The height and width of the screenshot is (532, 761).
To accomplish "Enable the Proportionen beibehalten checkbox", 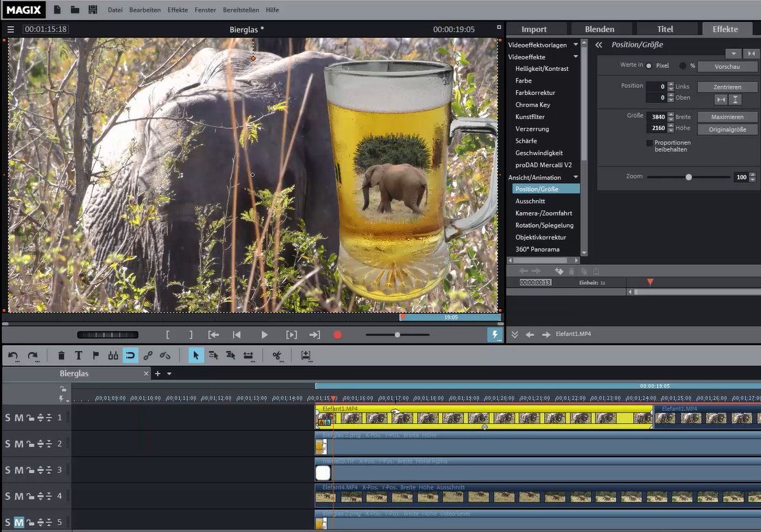I will point(650,143).
